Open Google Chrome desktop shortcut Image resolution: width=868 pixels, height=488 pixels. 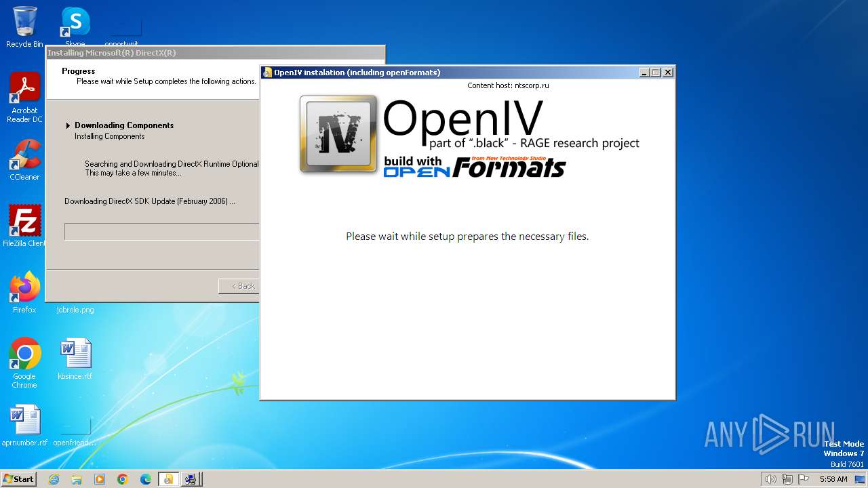point(24,363)
